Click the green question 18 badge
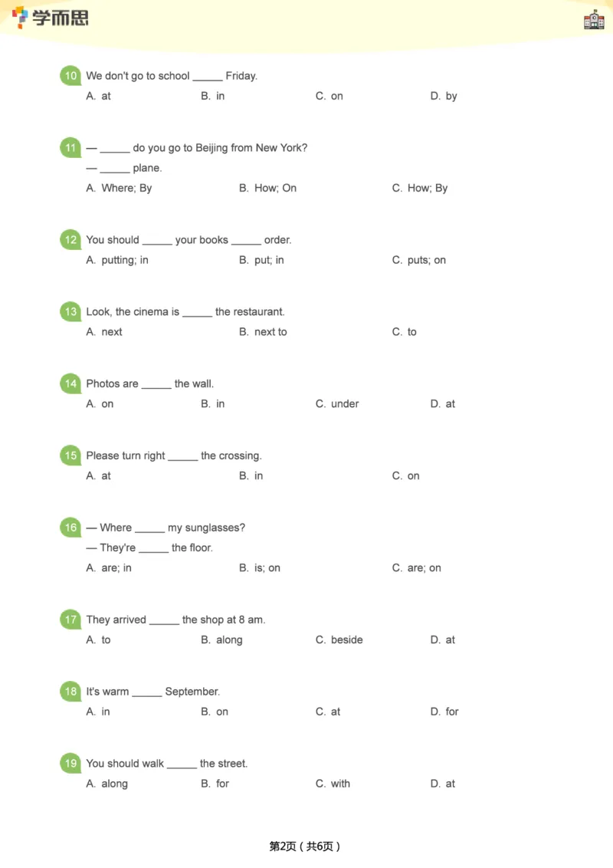Viewport: 613px width, 868px height. point(70,692)
